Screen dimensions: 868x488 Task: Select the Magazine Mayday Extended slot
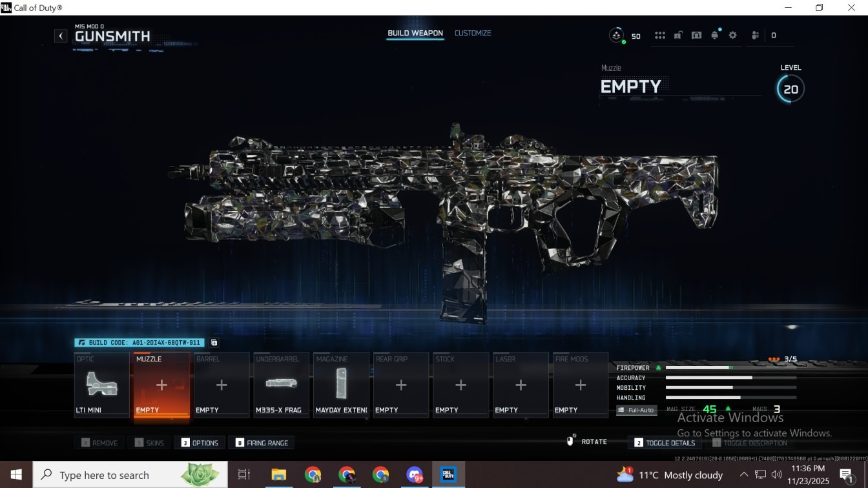[x=341, y=385]
